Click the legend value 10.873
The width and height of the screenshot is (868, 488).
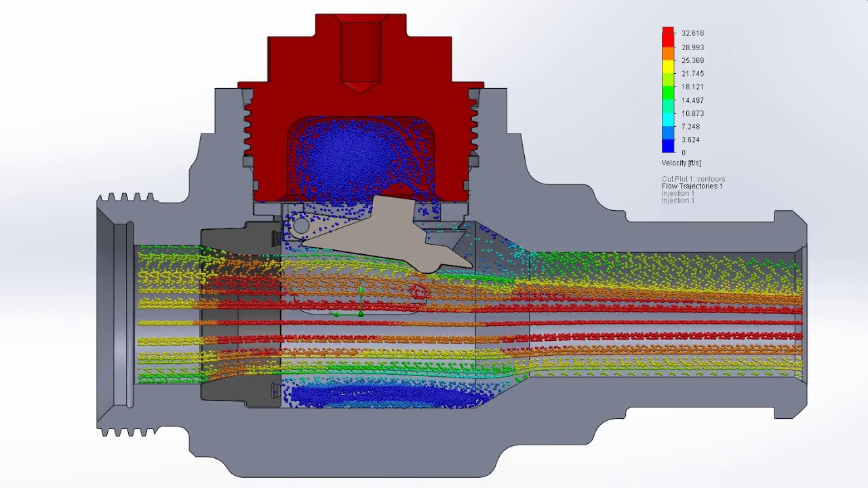click(692, 113)
